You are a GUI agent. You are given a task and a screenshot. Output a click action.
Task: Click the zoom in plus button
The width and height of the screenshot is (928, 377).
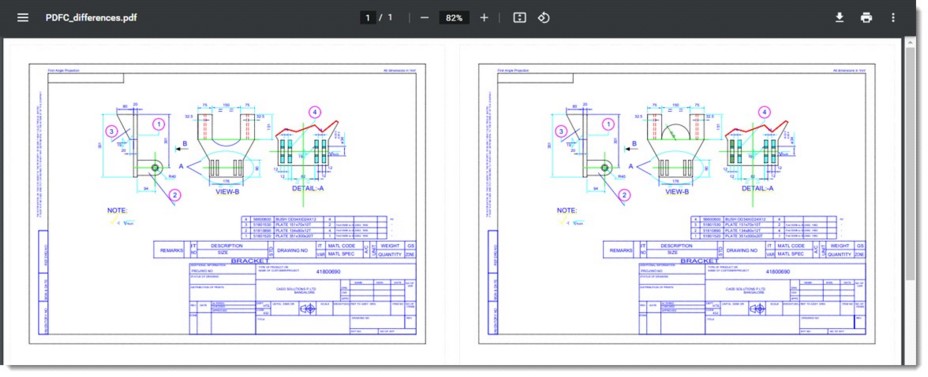click(x=484, y=18)
